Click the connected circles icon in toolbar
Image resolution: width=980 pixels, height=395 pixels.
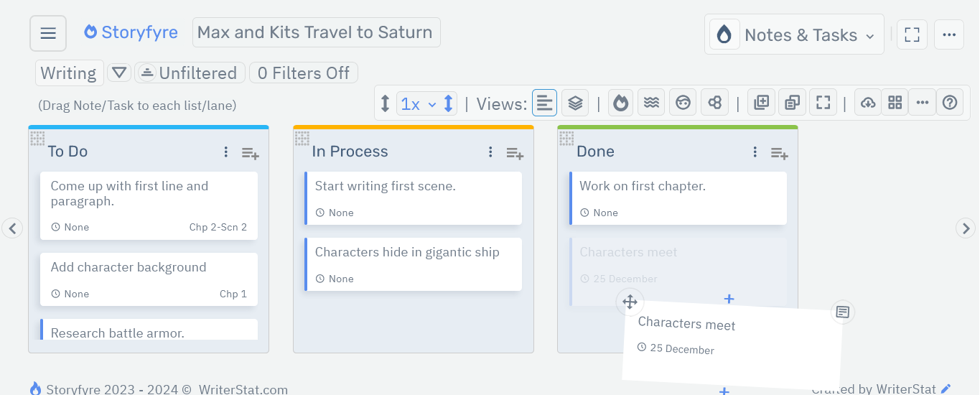click(x=714, y=103)
